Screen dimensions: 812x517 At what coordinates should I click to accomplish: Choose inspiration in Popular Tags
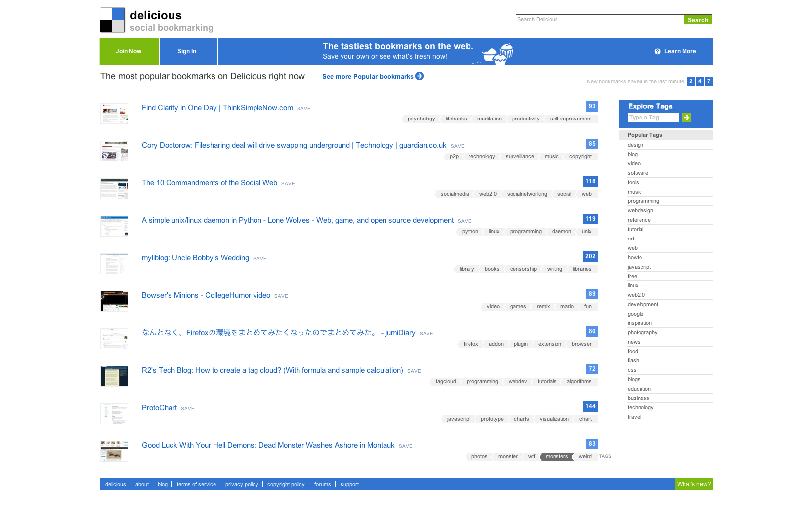(x=640, y=323)
